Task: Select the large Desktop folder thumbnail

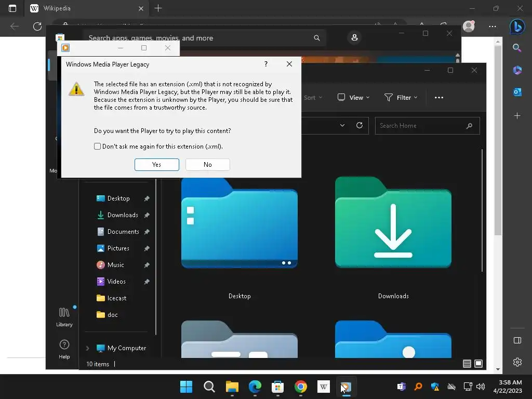Action: pos(240,223)
